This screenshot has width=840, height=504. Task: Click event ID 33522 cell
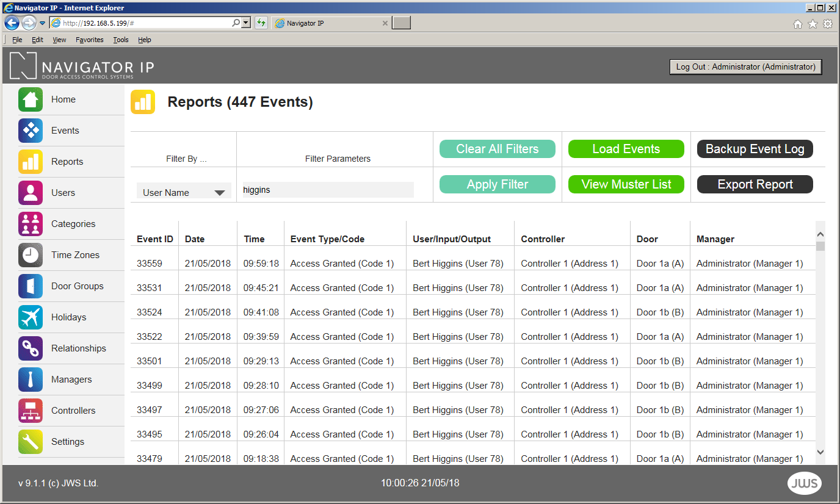tap(150, 337)
